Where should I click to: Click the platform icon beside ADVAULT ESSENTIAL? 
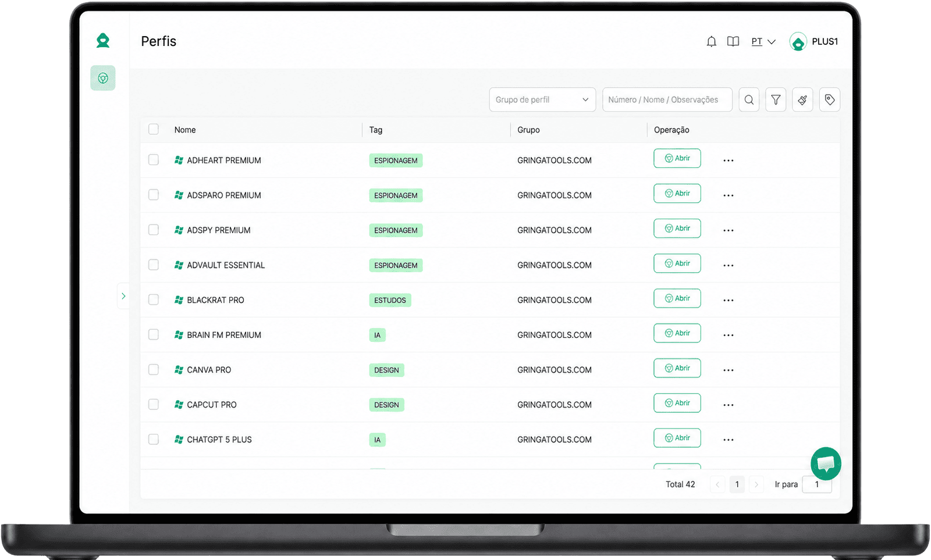pyautogui.click(x=179, y=265)
